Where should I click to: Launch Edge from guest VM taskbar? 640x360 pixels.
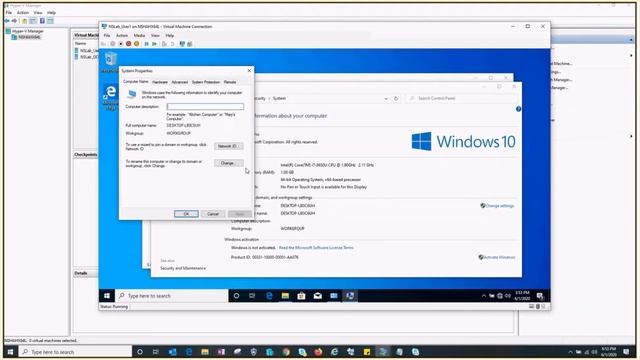tap(269, 296)
